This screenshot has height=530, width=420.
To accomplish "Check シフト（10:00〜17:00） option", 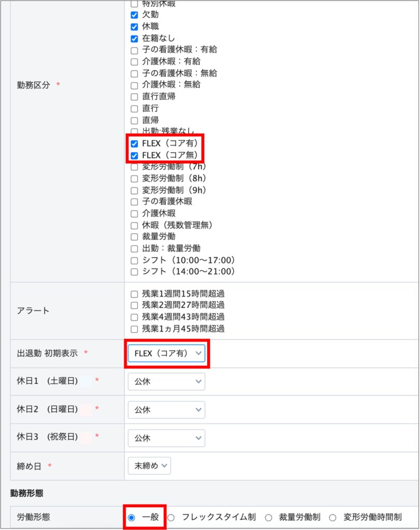I will pyautogui.click(x=134, y=260).
